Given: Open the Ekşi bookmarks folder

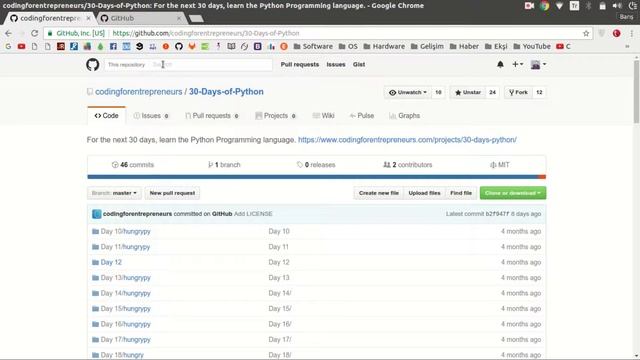Looking at the screenshot, I should point(496,47).
